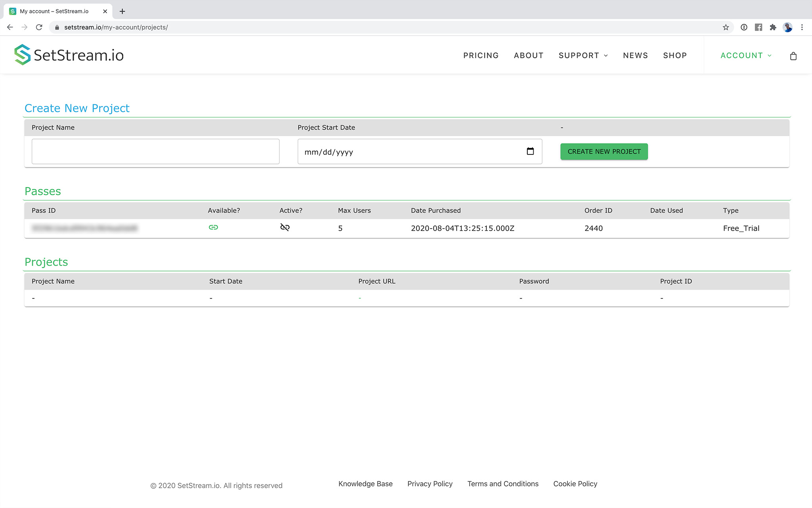
Task: Click the Project Start Date field
Action: 420,151
